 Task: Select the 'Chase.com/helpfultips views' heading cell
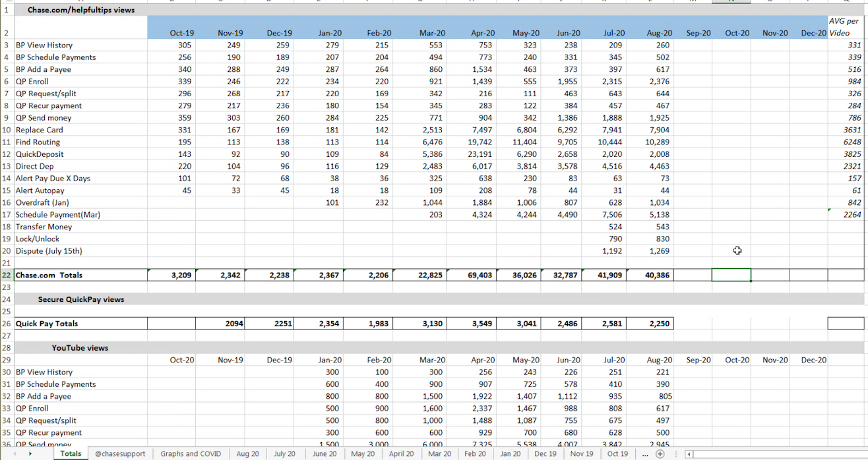coord(81,10)
